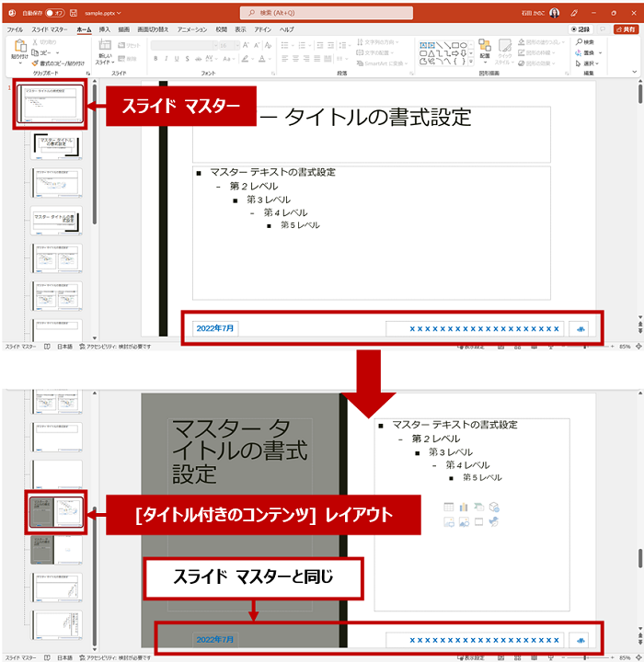Toggle the AutoSave (自動保存) switch

pyautogui.click(x=54, y=14)
